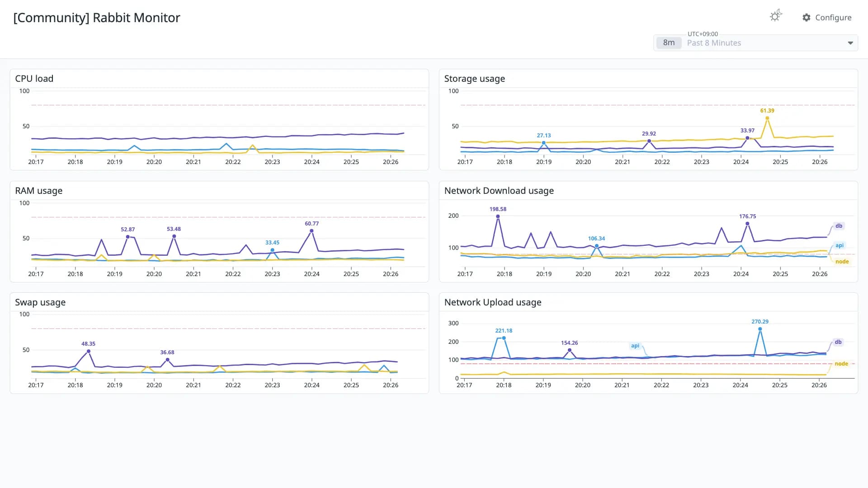Click the Storage usage panel title
Screen dimensions: 868x488
click(475, 79)
